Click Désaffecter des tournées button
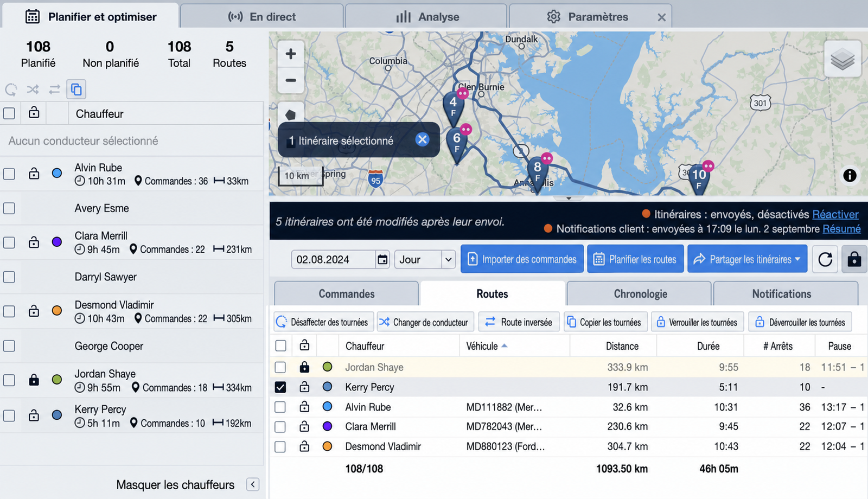This screenshot has width=868, height=499. [323, 322]
